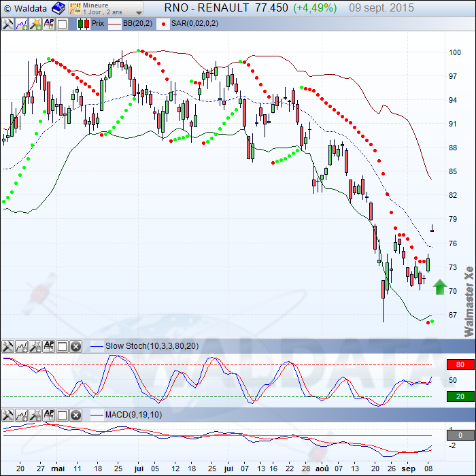Open the wizard wand on price chart
Viewport: 476px width, 476px height.
(x=35, y=24)
